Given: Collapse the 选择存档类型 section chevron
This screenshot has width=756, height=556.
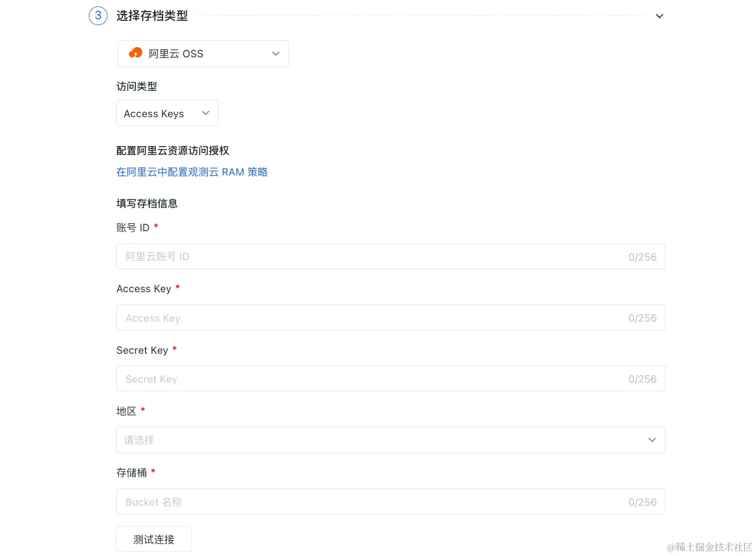Looking at the screenshot, I should click(659, 16).
